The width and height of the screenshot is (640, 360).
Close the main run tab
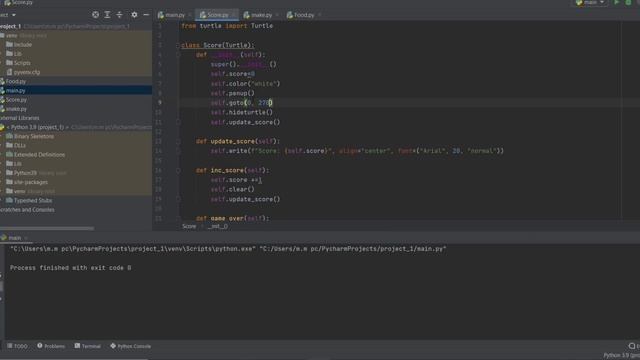pos(26,238)
